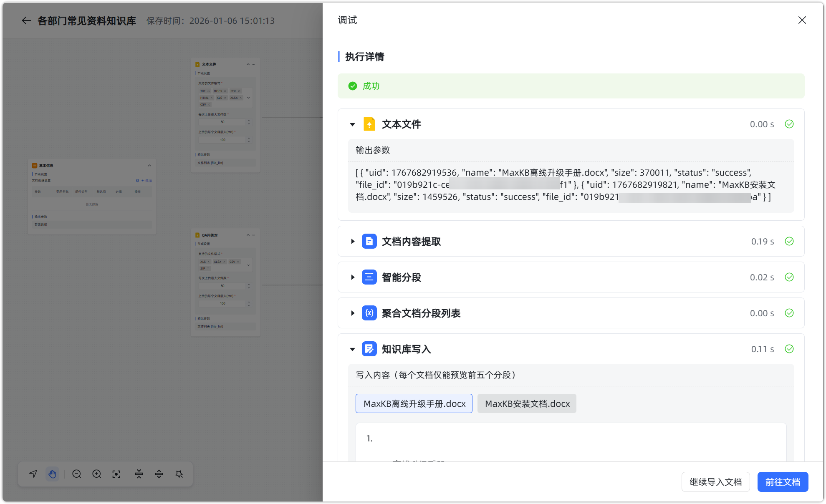Screen dimensions: 826x504
Task: Zoom in the workflow canvas
Action: [x=96, y=474]
